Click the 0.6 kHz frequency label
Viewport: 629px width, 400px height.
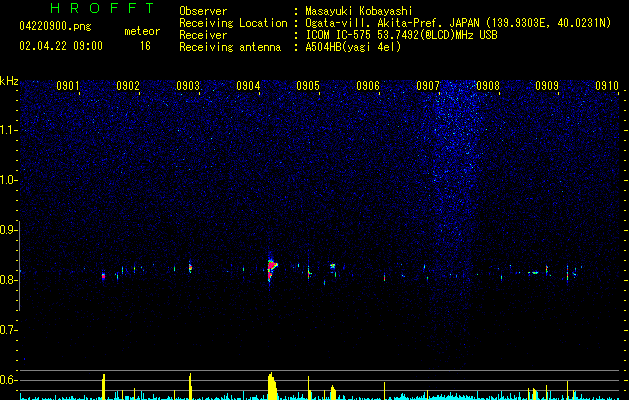(8, 380)
